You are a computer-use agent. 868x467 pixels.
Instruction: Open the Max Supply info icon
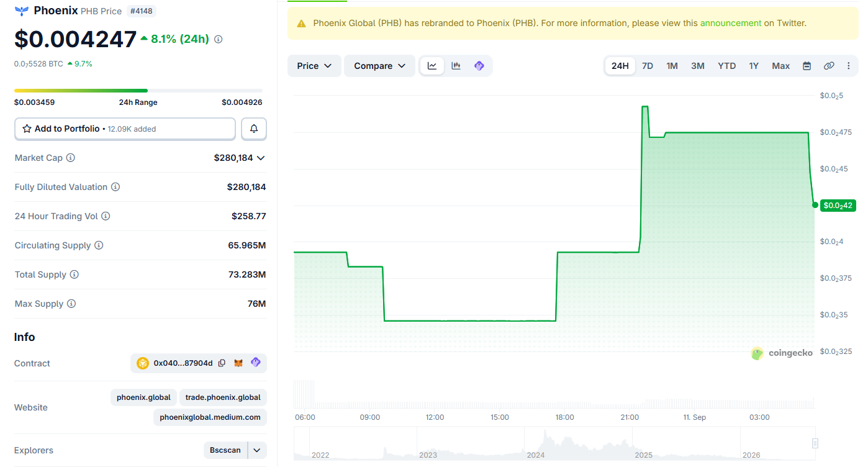tap(71, 304)
